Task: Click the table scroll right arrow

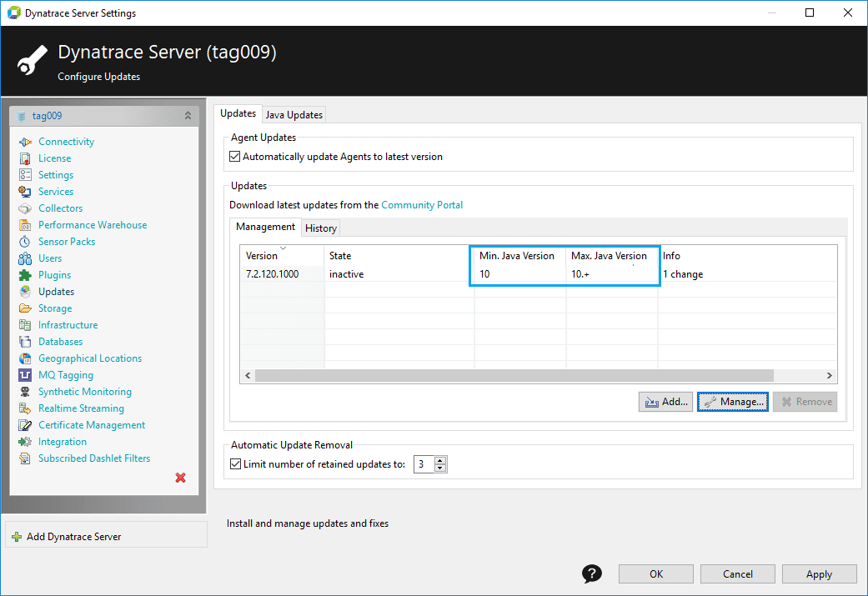Action: click(x=830, y=375)
